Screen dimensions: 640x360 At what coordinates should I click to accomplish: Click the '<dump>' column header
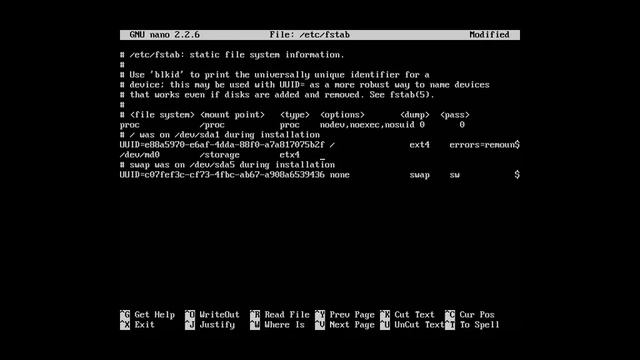click(415, 115)
